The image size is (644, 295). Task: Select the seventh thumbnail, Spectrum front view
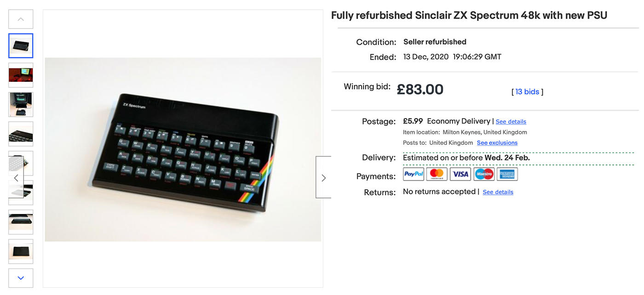[x=21, y=222]
